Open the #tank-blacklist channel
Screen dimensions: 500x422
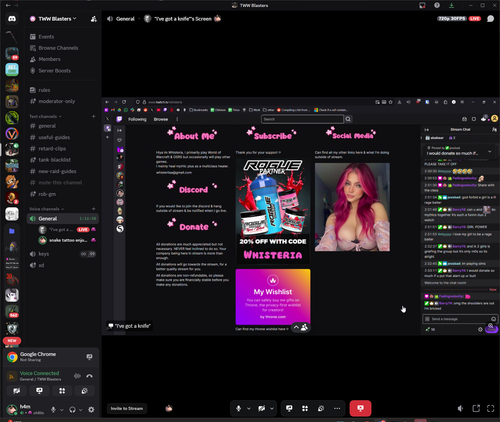[x=63, y=160]
